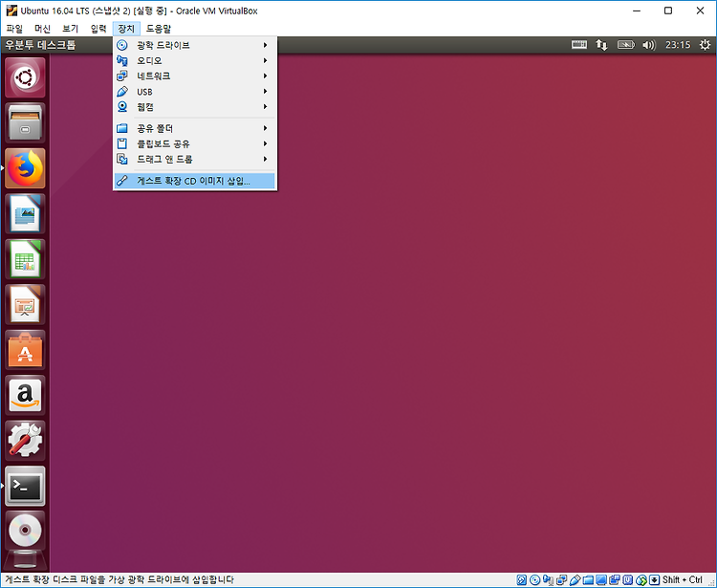Screen dimensions: 717x588
Task: Expand the 광학 드라이브 submenu
Action: pyautogui.click(x=195, y=45)
